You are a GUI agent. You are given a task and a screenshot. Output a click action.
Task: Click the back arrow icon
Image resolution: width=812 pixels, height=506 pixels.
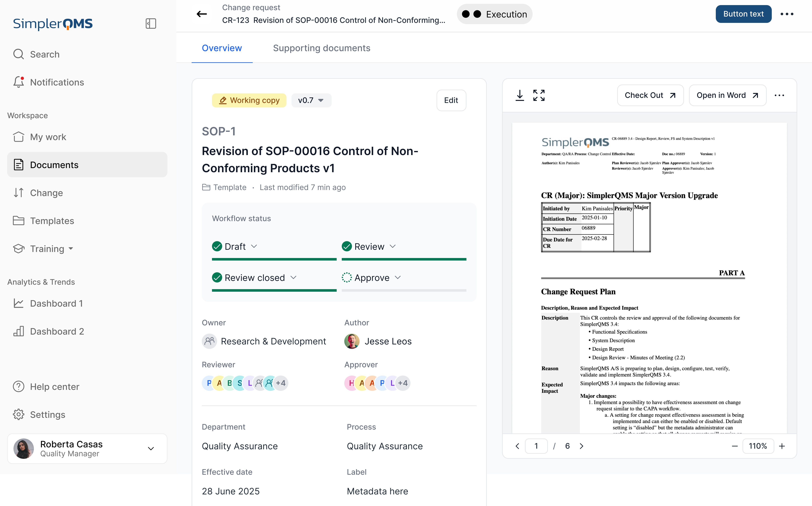(202, 14)
